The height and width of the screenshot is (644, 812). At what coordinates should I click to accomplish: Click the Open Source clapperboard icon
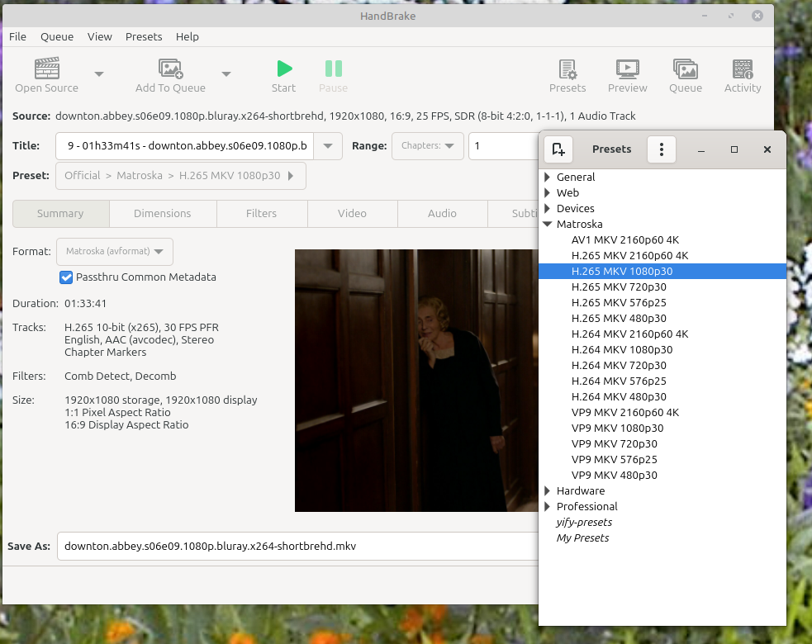[47, 69]
